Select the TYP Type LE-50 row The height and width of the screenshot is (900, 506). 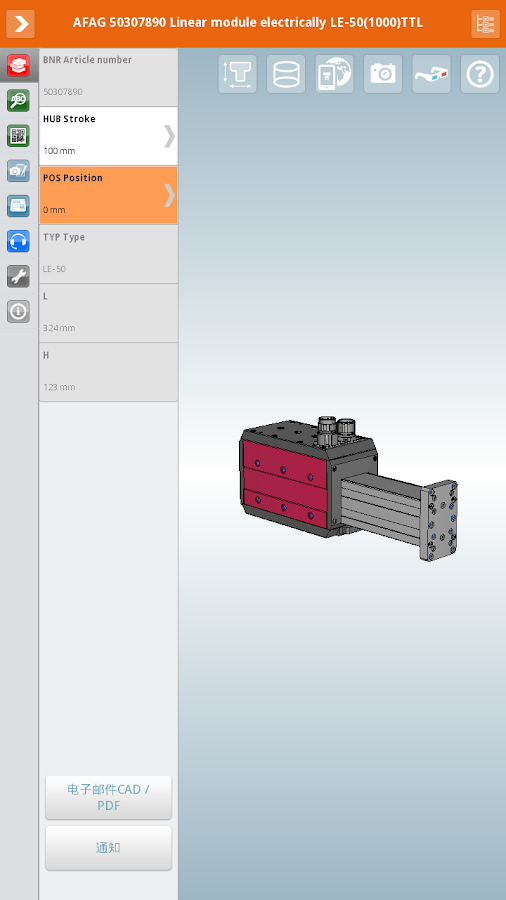[x=108, y=254]
